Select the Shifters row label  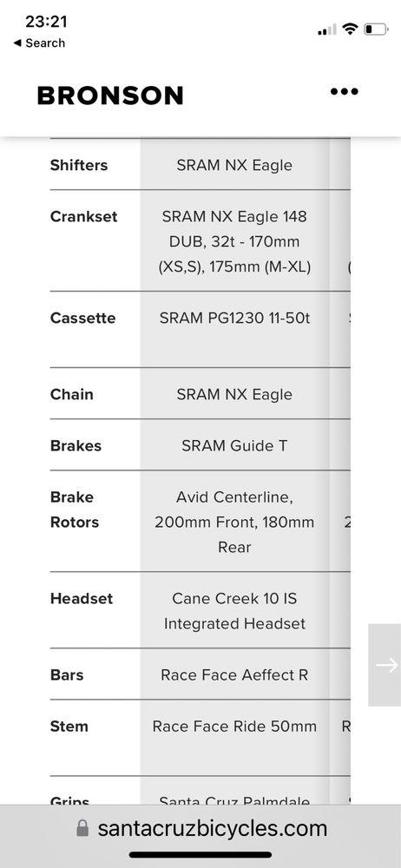[x=79, y=165]
